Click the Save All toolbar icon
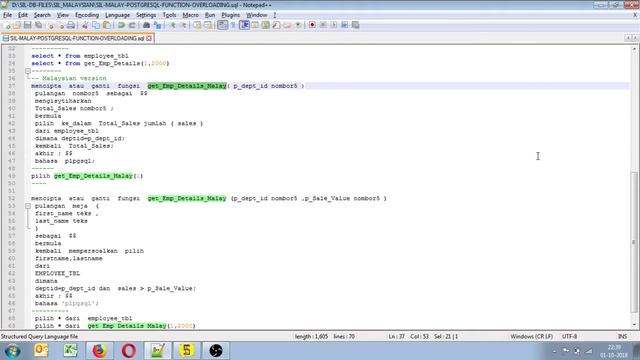640x360 pixels. (x=38, y=25)
